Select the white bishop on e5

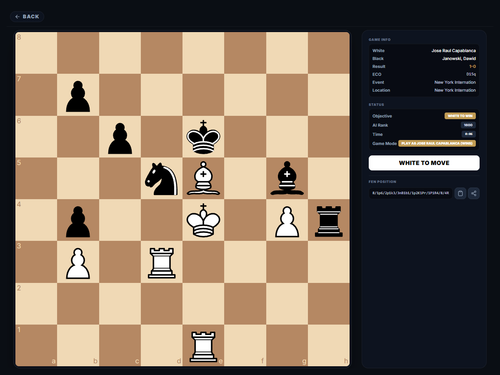click(x=203, y=178)
